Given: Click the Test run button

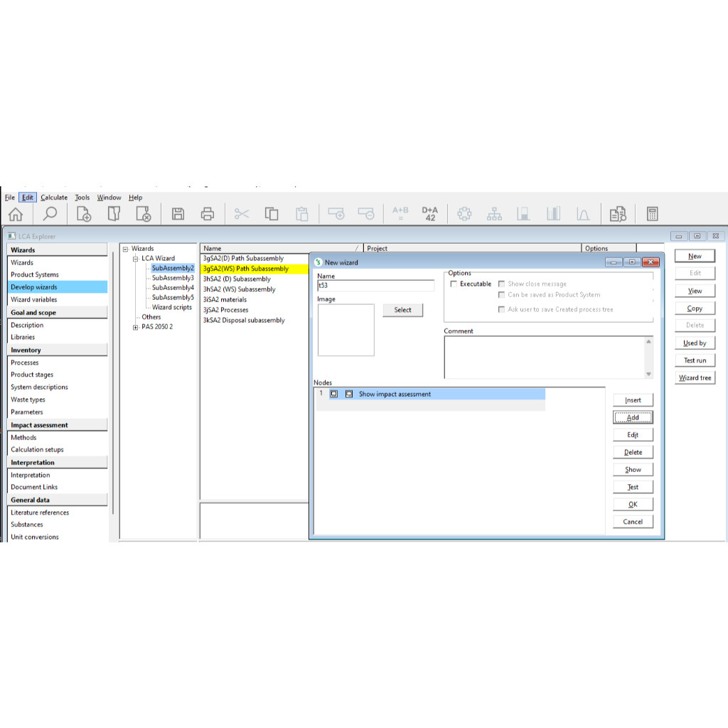Looking at the screenshot, I should (695, 360).
